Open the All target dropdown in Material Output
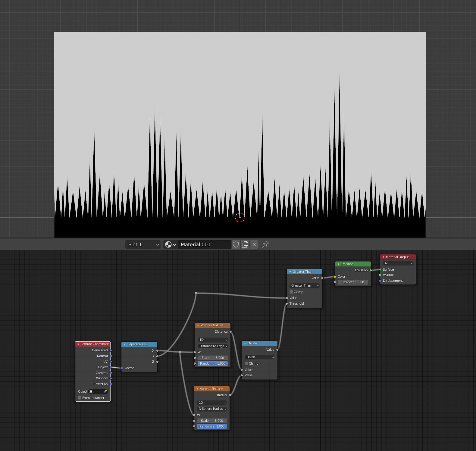The height and width of the screenshot is (451, 476). [x=398, y=263]
